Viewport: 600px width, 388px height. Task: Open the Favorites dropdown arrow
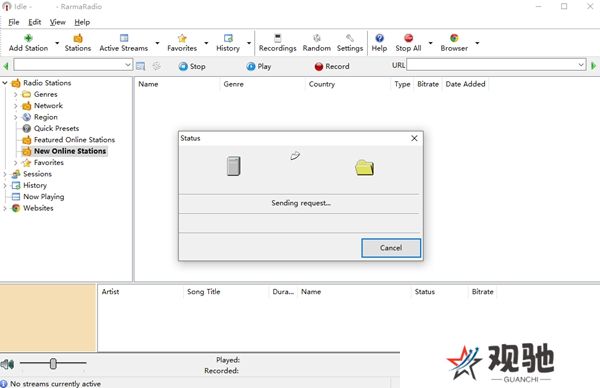tap(206, 43)
